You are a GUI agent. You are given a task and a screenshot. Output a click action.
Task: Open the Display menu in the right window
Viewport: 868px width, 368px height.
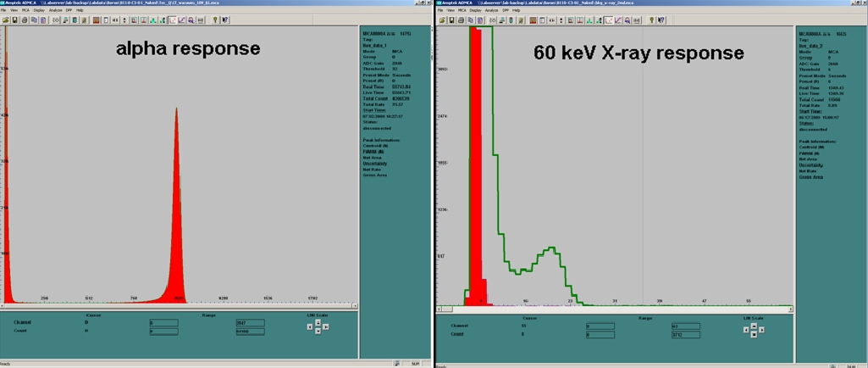point(475,10)
